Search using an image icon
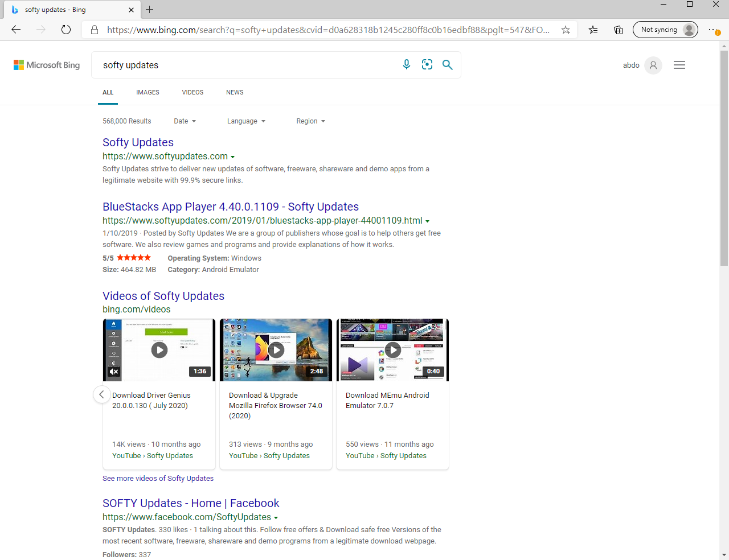729x560 pixels. 427,65
